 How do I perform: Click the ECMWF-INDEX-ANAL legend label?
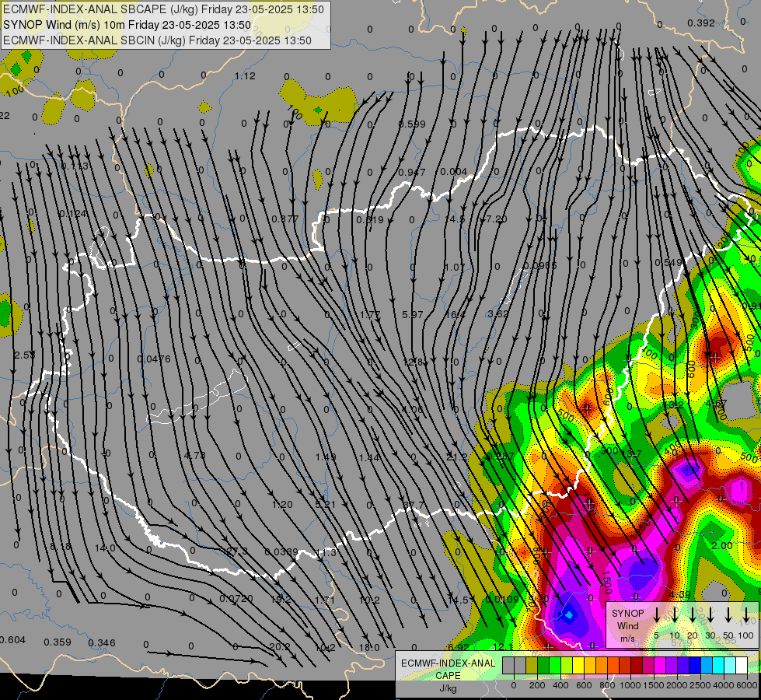click(x=448, y=663)
